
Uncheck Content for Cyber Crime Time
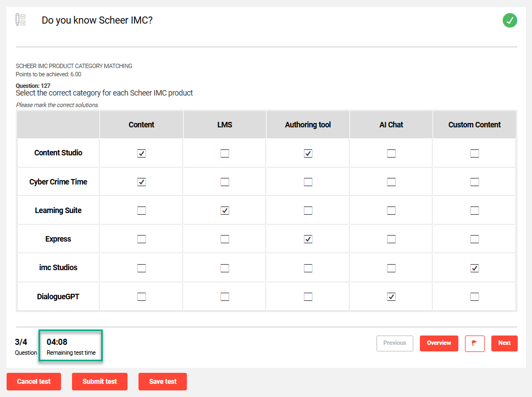tap(141, 182)
